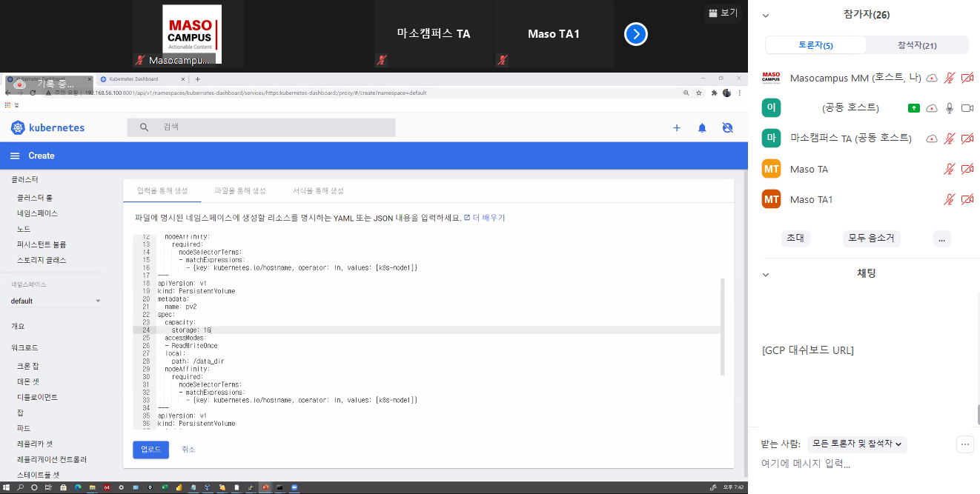Click the next video page arrow
980x494 pixels.
point(636,34)
